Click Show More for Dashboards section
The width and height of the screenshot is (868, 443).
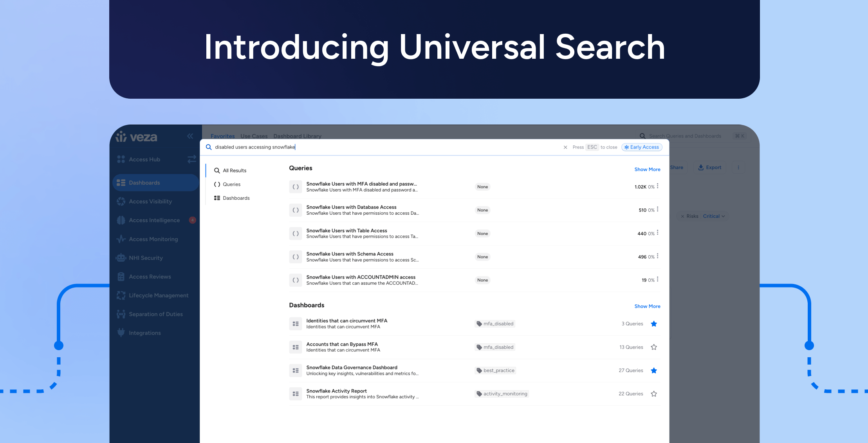(x=647, y=306)
